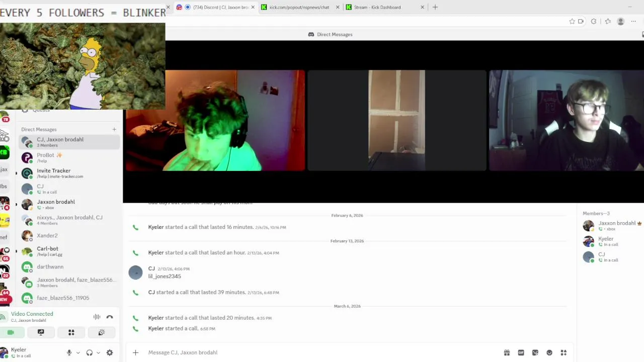Screen dimensions: 644x362
Task: Open the gift icon in message bar
Action: pos(507,352)
